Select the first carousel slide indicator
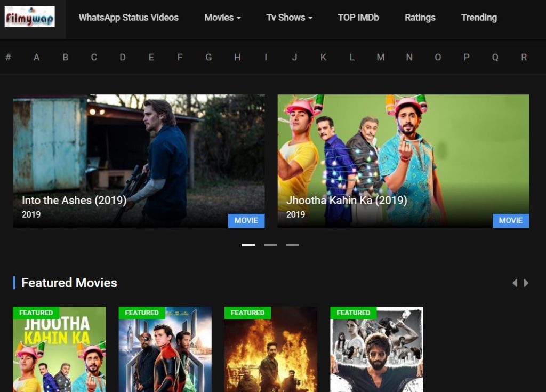546x392 pixels. 248,245
